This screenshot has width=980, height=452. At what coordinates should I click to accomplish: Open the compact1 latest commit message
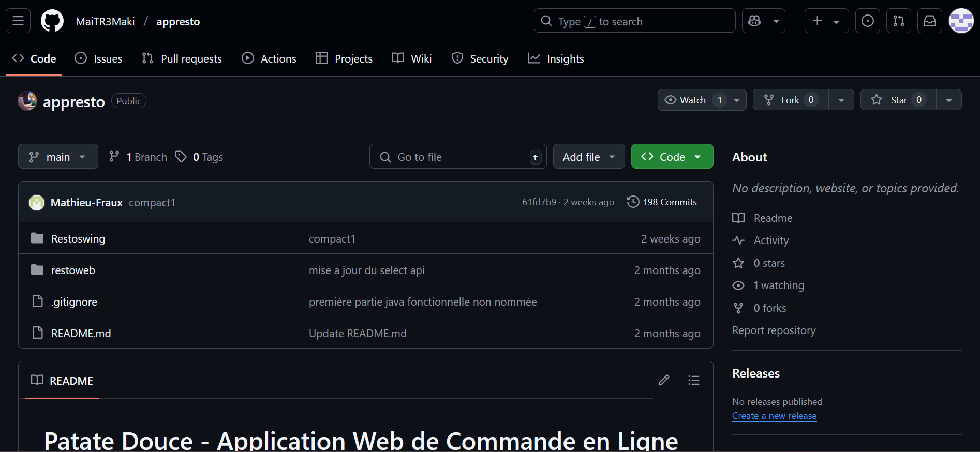click(152, 202)
